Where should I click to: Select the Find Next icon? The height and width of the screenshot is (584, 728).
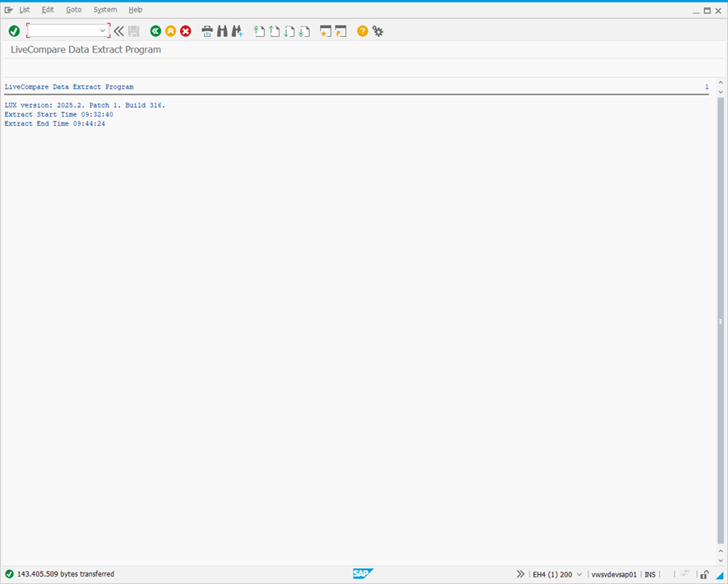[x=237, y=30]
